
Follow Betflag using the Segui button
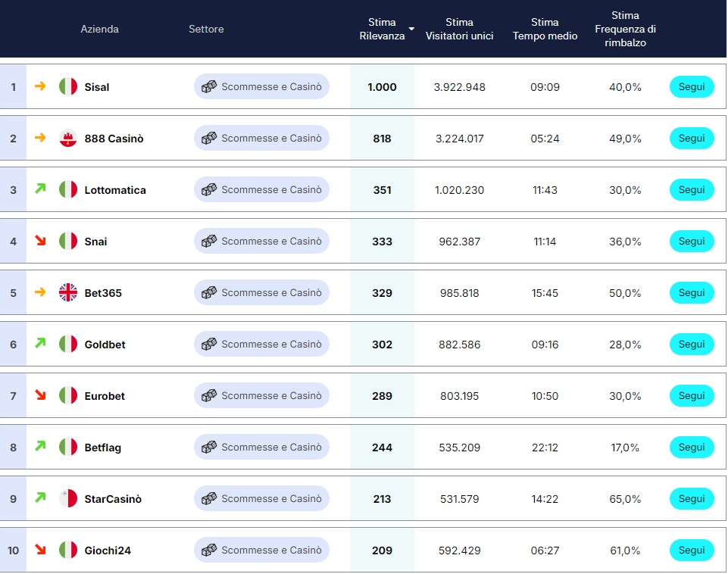692,448
